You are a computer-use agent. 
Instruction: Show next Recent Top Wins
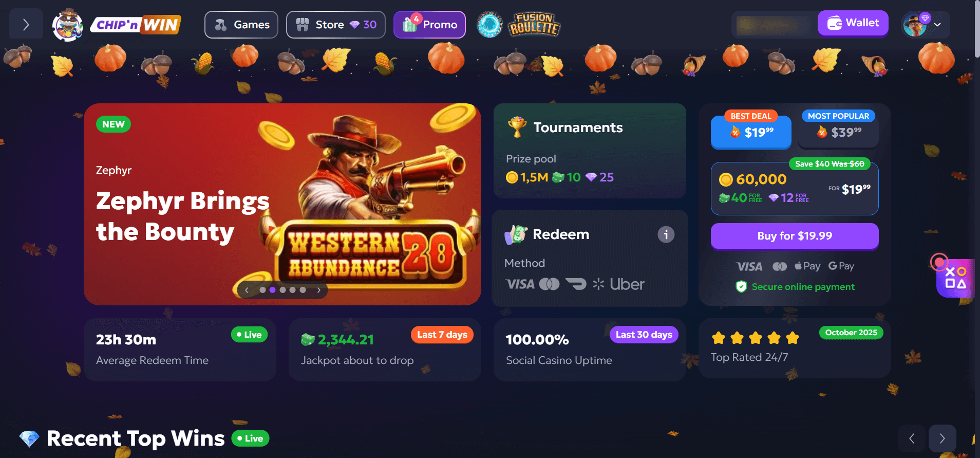[942, 438]
